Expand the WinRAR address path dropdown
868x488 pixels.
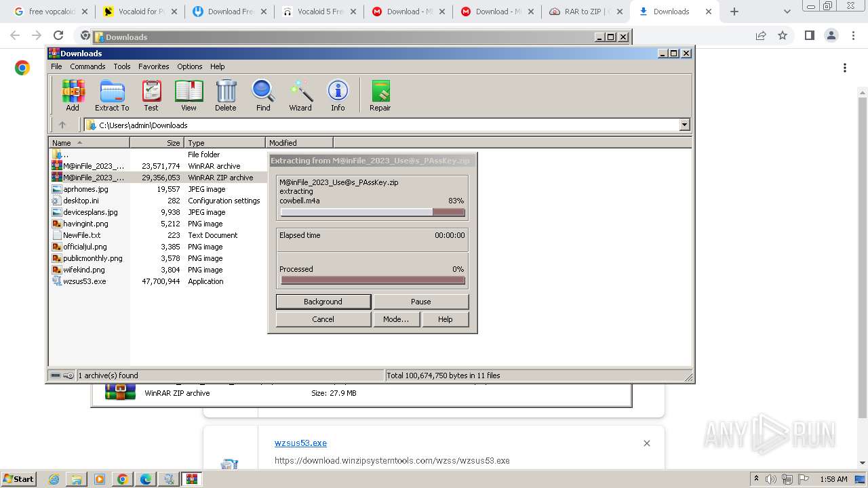(x=684, y=125)
